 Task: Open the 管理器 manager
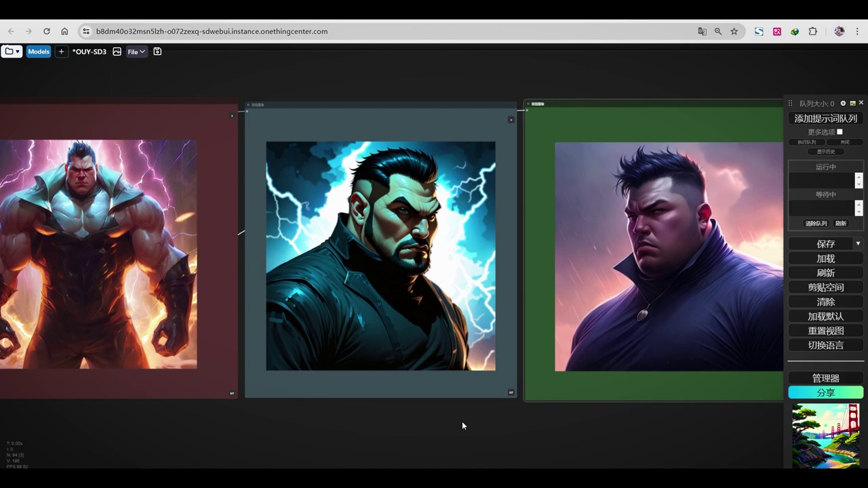pos(826,378)
